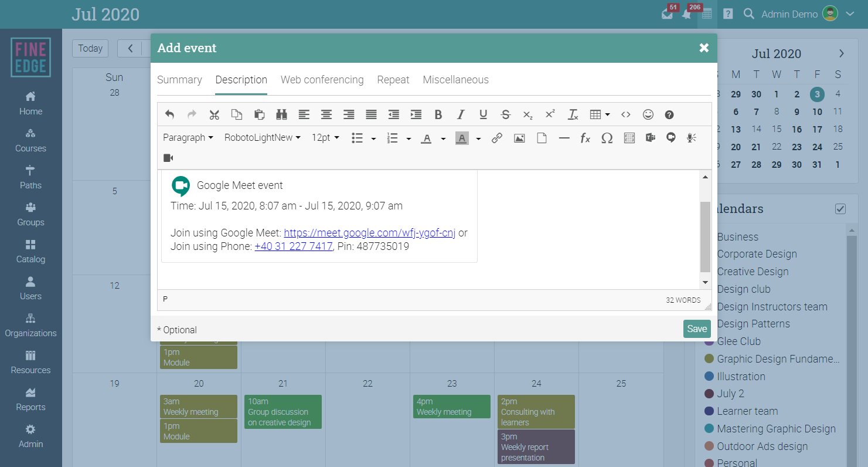868x467 pixels.
Task: Insert an equation with the fx tool
Action: 585,138
